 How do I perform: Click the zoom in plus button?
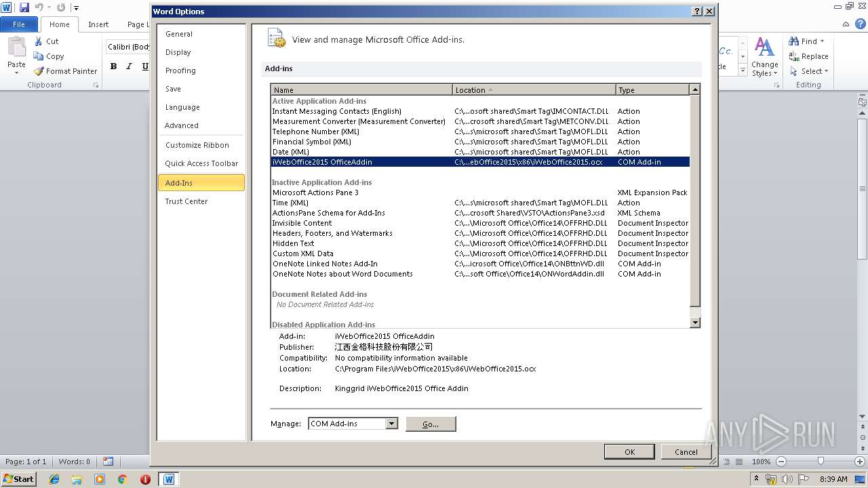coord(860,462)
